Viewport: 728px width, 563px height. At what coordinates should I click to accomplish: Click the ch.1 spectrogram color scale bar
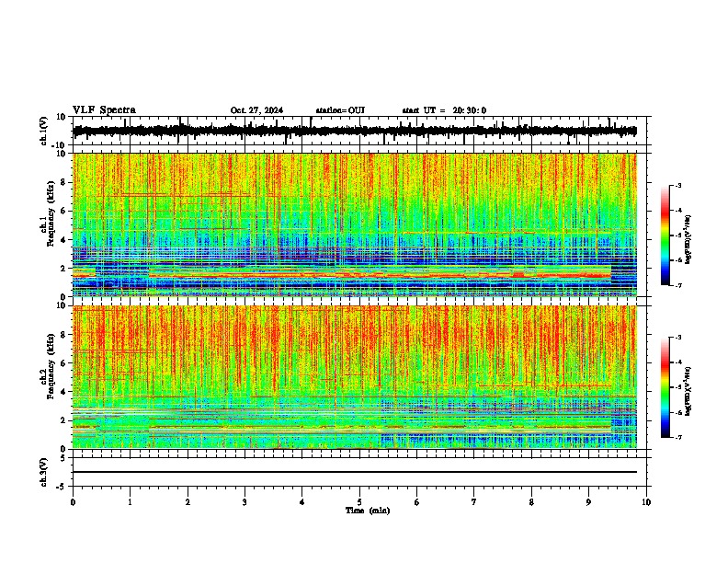(x=665, y=236)
